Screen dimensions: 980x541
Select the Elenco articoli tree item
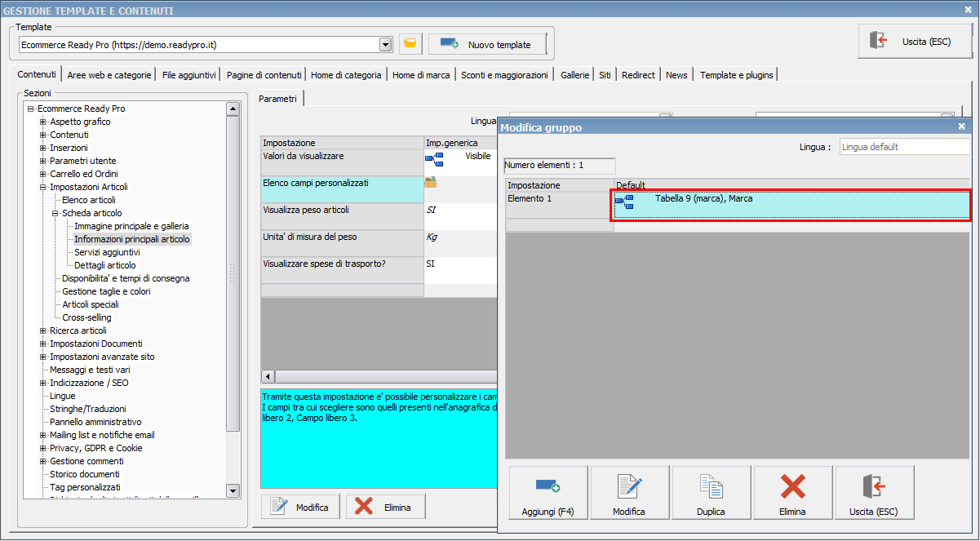(x=89, y=200)
